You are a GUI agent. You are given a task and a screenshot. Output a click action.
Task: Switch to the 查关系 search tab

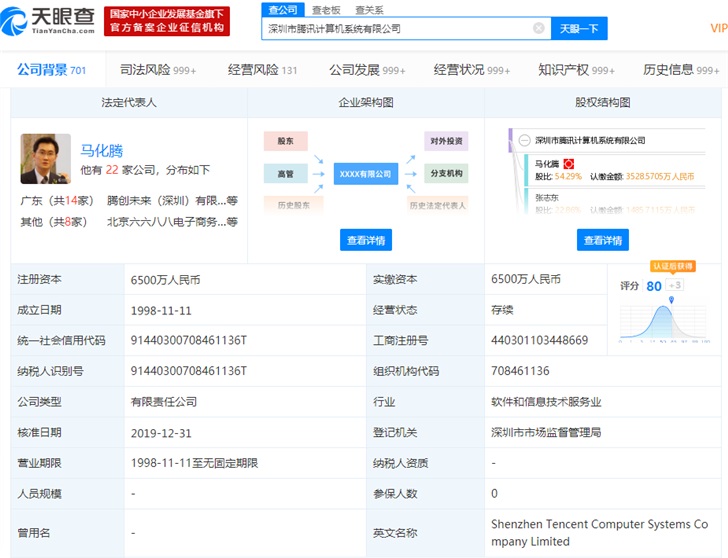[369, 10]
